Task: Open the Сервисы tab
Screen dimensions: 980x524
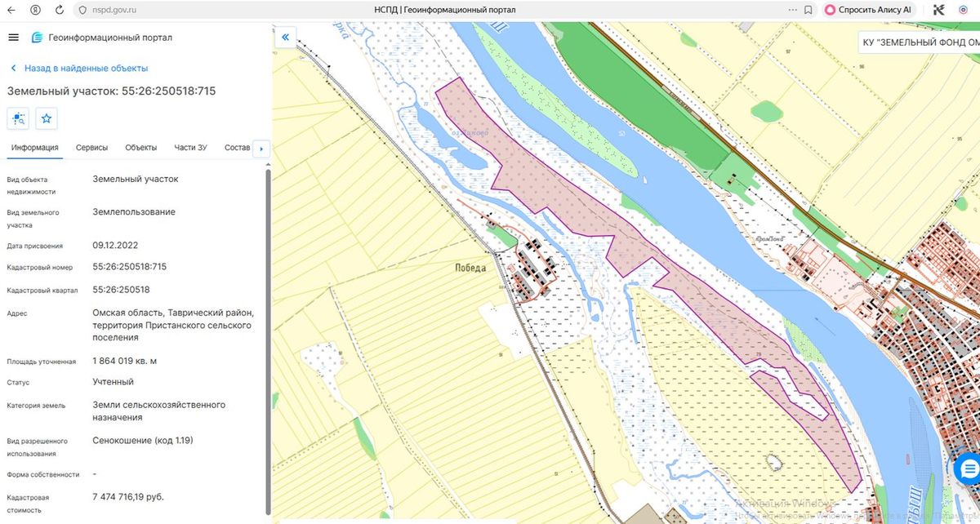Action: click(x=92, y=148)
